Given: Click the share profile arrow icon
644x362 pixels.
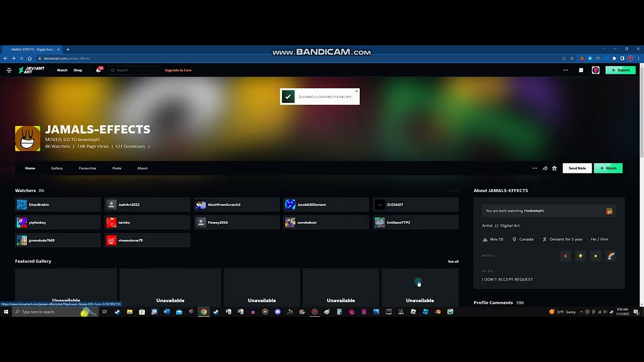Looking at the screenshot, I should [545, 168].
